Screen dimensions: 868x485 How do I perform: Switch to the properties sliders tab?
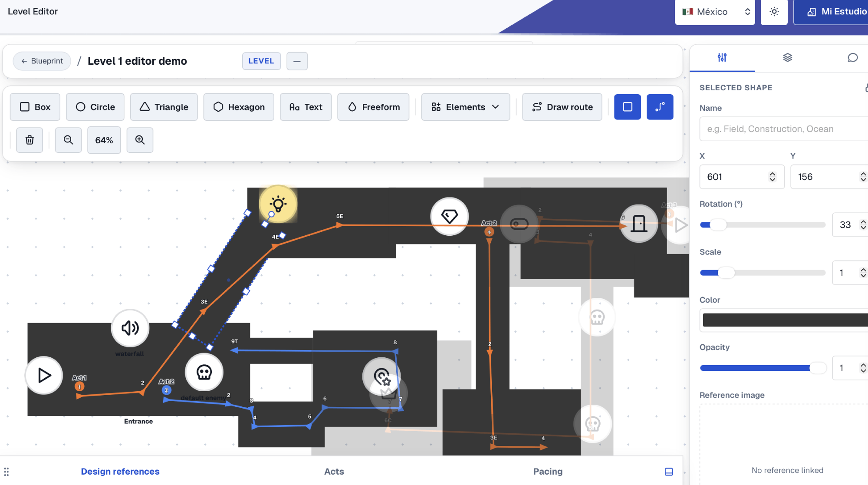[722, 57]
